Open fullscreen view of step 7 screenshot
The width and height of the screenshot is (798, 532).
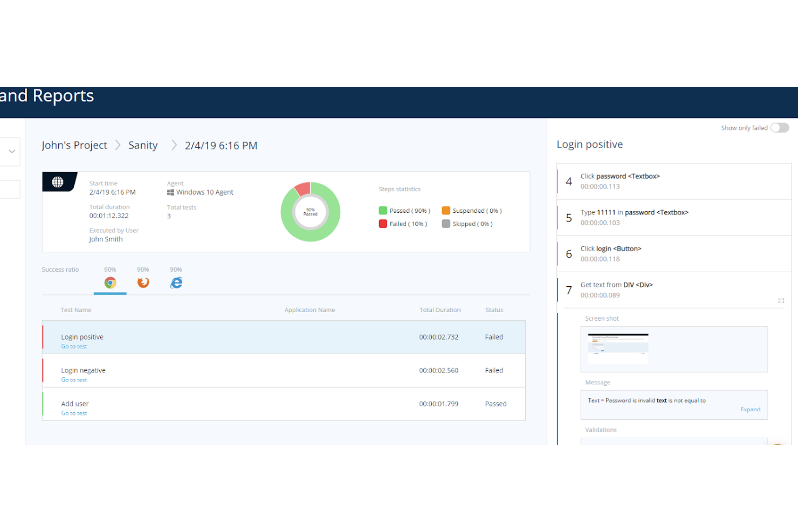point(781,301)
